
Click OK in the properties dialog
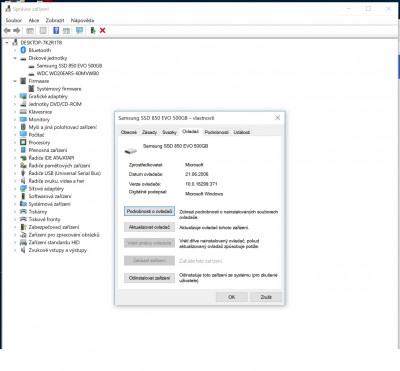[x=232, y=297]
